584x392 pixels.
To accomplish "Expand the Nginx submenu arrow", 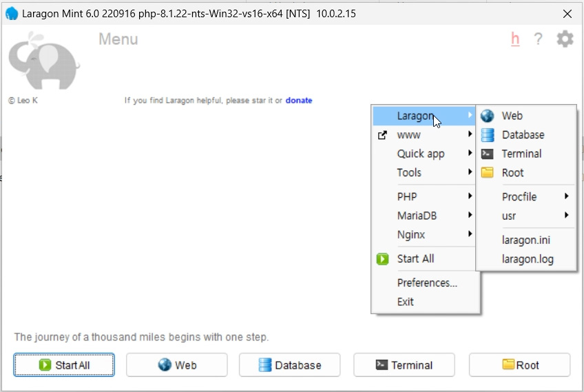I will pyautogui.click(x=470, y=234).
